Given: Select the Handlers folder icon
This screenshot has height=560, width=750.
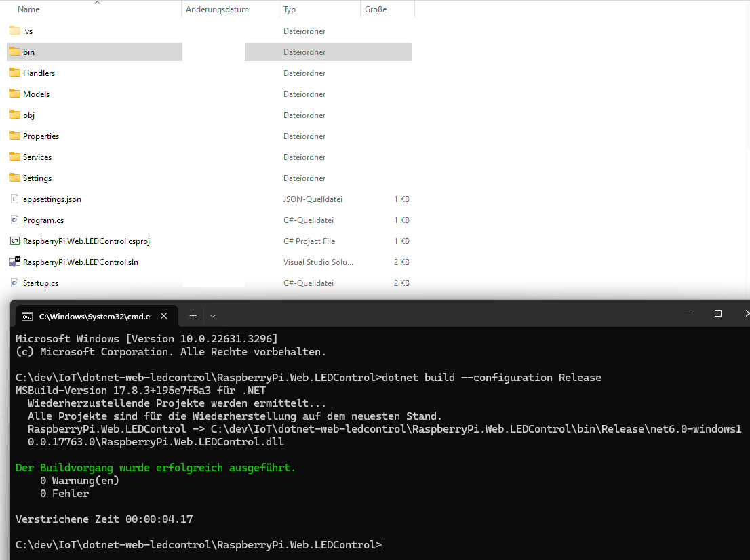Looking at the screenshot, I should click(15, 73).
